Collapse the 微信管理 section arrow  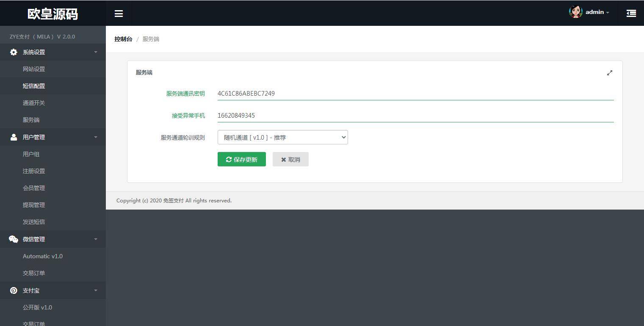pyautogui.click(x=96, y=239)
